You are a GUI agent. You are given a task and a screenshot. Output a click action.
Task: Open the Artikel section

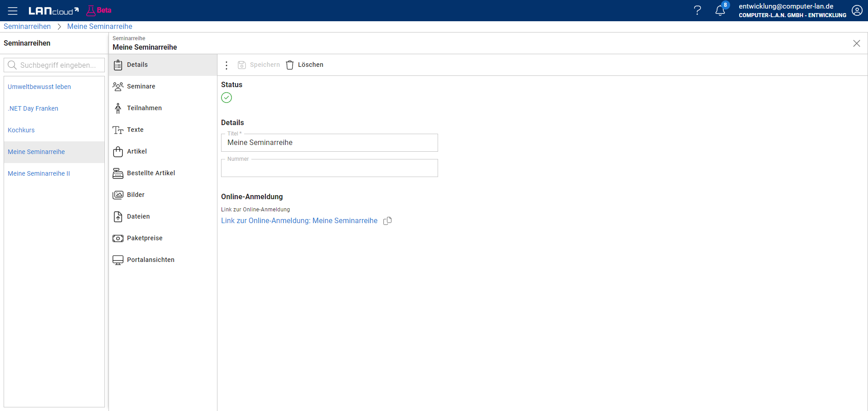[x=163, y=152]
